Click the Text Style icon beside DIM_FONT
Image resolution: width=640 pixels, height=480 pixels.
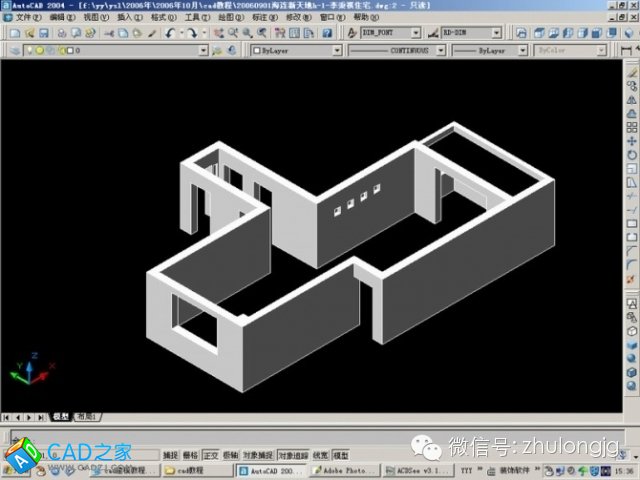(x=351, y=33)
